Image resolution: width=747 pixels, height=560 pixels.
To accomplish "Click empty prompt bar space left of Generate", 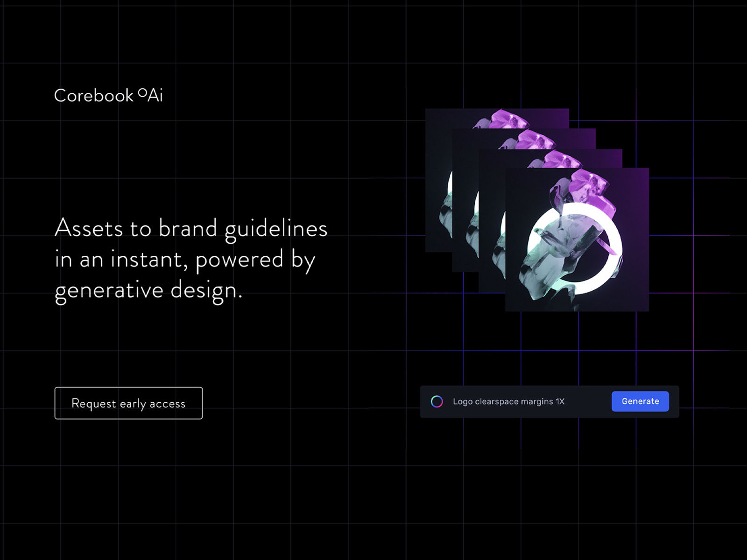I will 588,401.
